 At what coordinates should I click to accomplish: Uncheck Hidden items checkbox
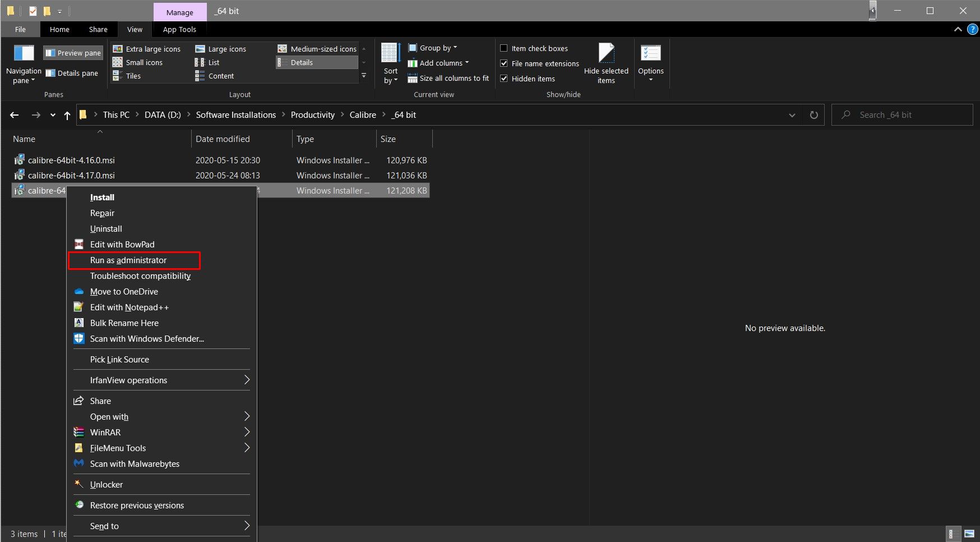coord(504,79)
